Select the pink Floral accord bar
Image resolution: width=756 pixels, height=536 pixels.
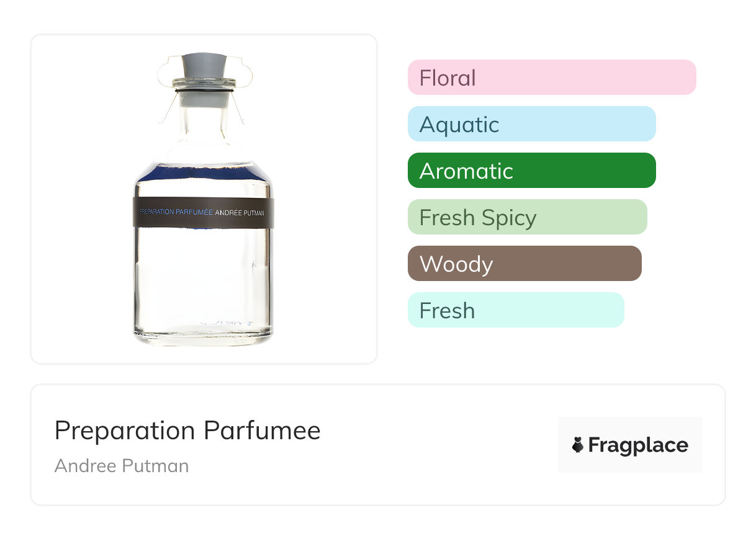coord(552,78)
